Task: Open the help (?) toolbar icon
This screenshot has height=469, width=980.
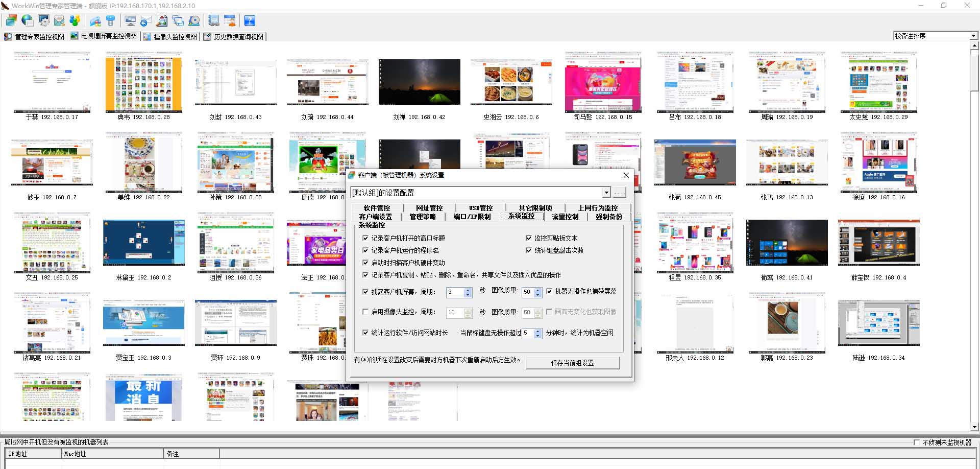Action: coord(250,20)
